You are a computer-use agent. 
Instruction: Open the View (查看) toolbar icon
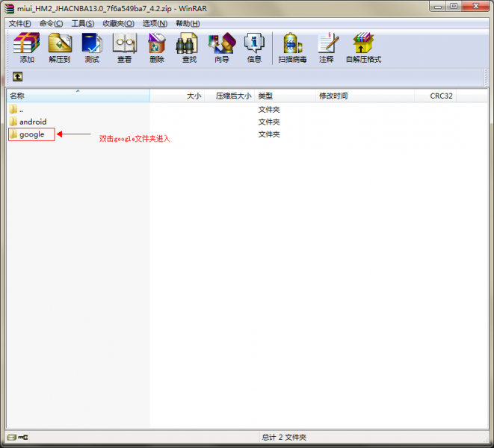pyautogui.click(x=125, y=48)
